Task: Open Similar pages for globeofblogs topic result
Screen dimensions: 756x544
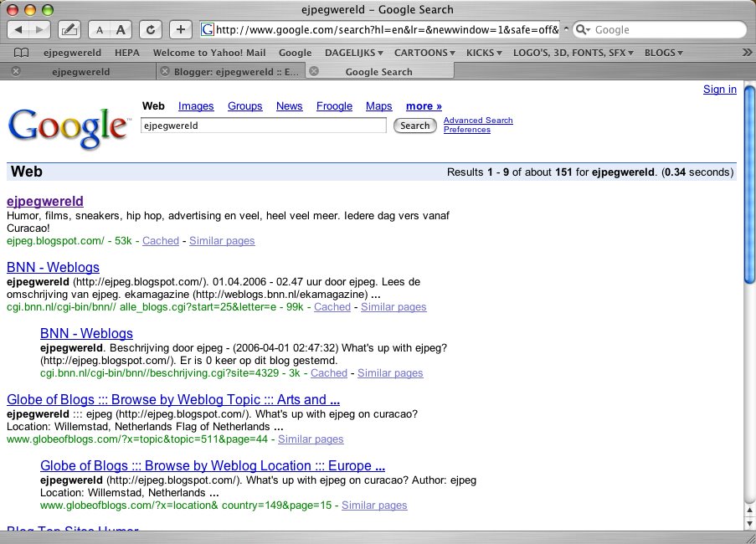Action: pos(311,439)
